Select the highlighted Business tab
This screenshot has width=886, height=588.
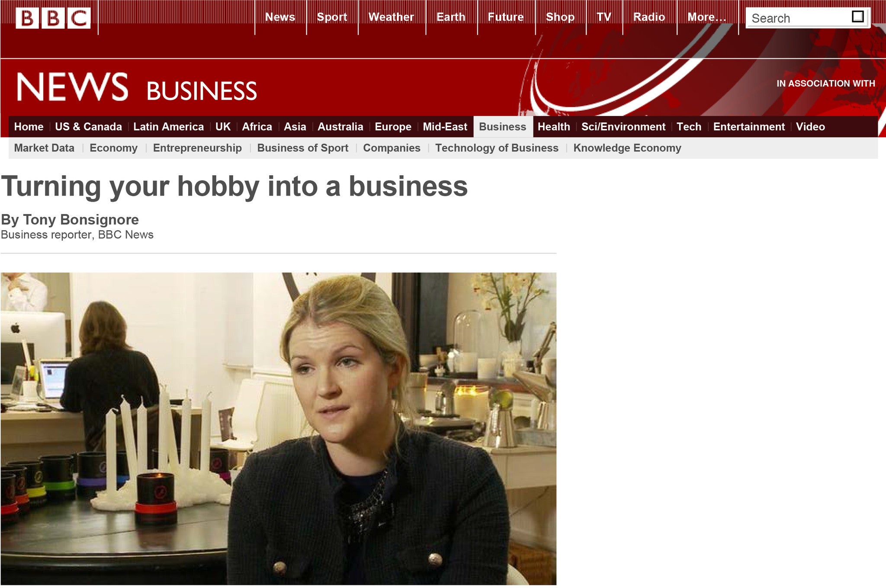(x=503, y=127)
